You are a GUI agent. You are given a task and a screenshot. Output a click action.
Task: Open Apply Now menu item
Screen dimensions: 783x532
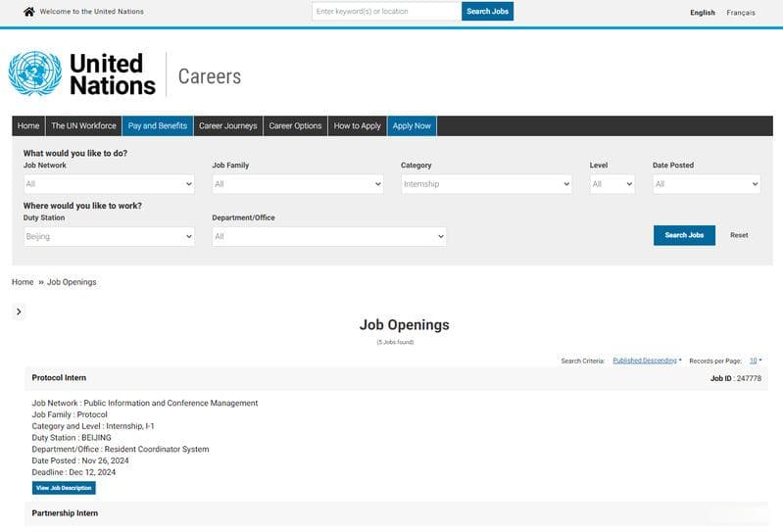pos(412,125)
